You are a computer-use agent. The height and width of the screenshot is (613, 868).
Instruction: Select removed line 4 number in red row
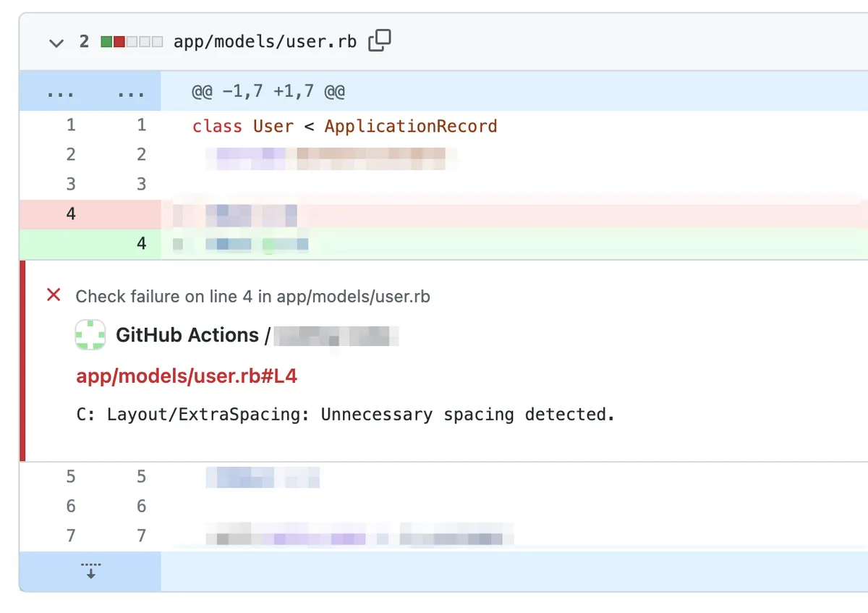coord(71,214)
